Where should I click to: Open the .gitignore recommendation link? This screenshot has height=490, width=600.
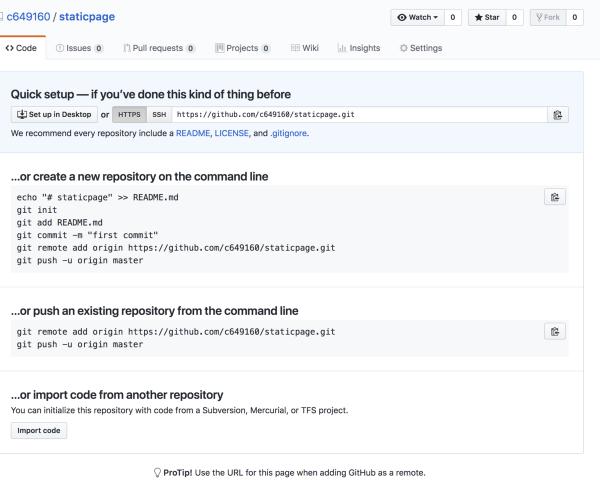289,133
